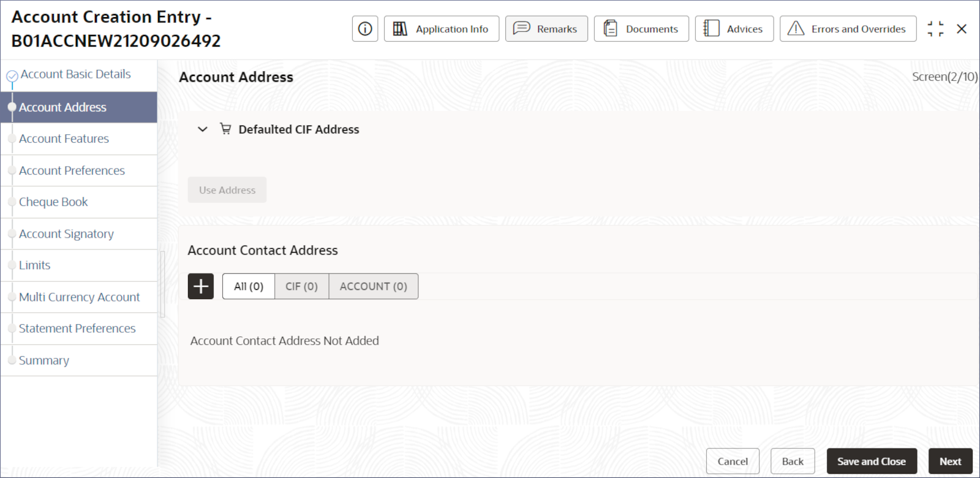
Task: Click the Defaulted CIF Address heading text
Action: 299,129
